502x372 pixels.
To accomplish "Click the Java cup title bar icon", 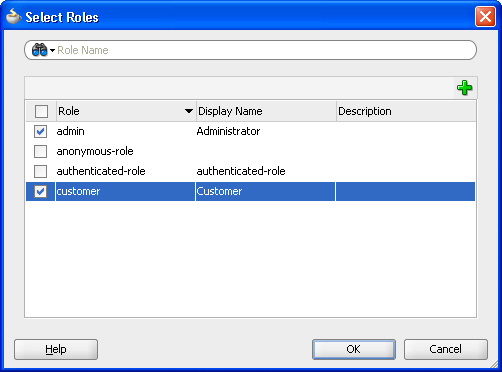I will (x=14, y=16).
